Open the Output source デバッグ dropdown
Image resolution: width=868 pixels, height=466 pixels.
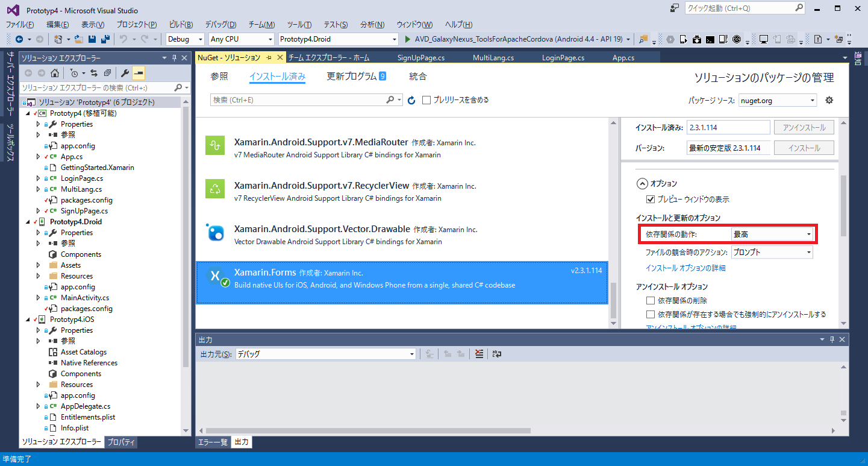pyautogui.click(x=325, y=354)
